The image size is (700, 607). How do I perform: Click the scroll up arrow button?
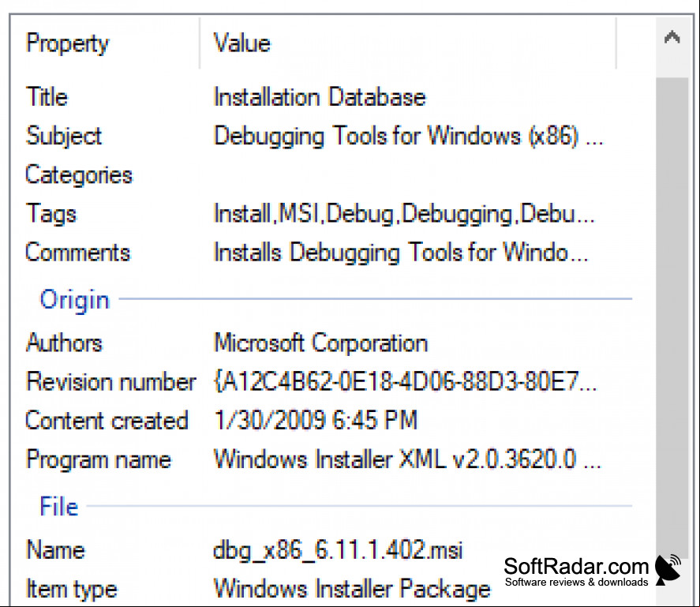(672, 38)
